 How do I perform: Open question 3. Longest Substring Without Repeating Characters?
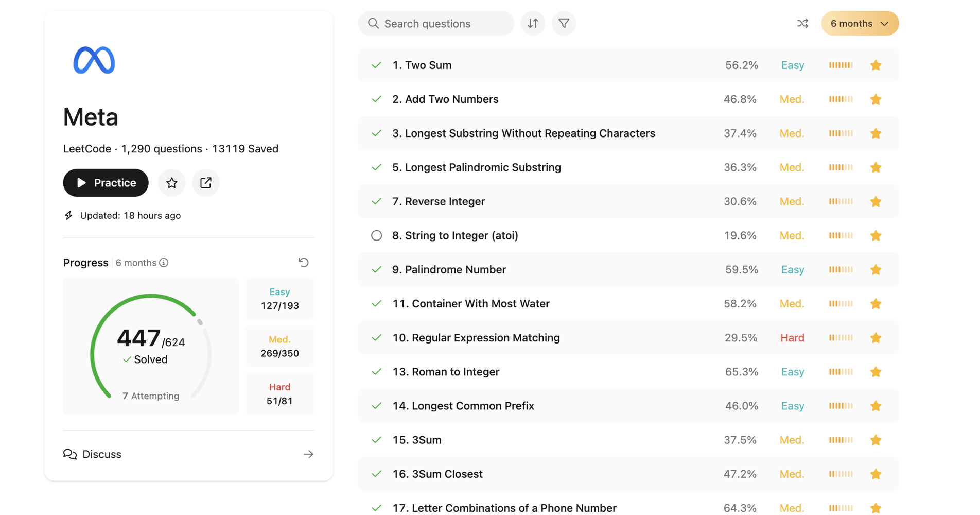coord(523,133)
